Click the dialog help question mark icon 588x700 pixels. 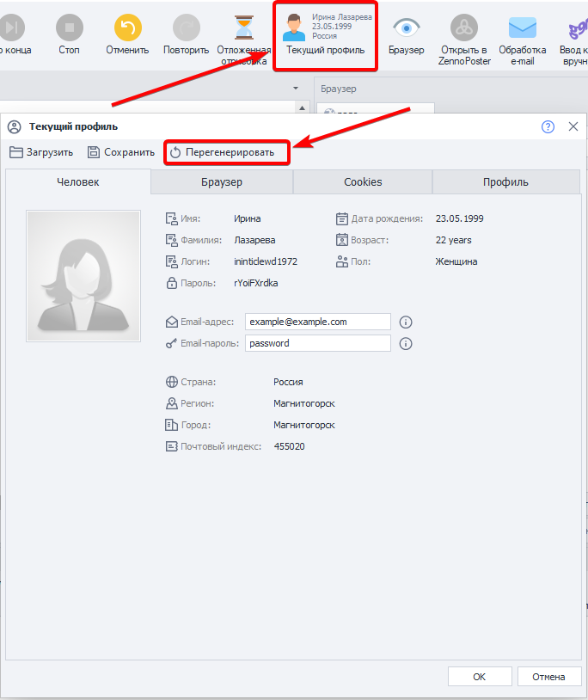548,126
